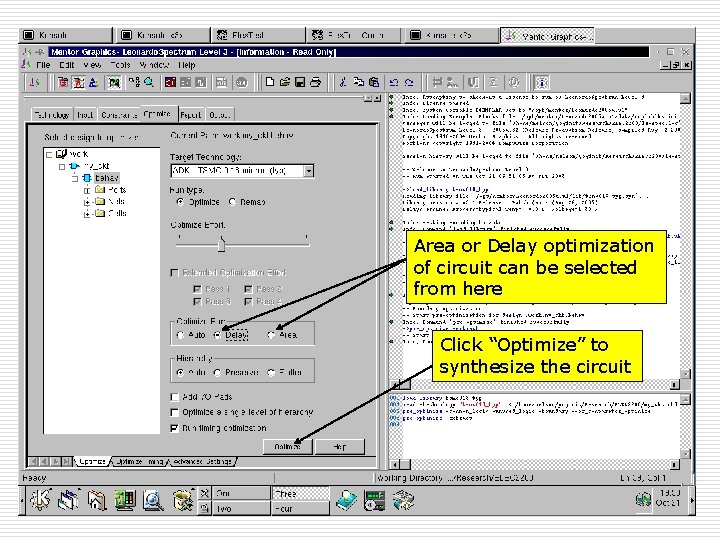Switch to FlexTest taskbar window
Viewport: 720px width, 540px height.
257,35
